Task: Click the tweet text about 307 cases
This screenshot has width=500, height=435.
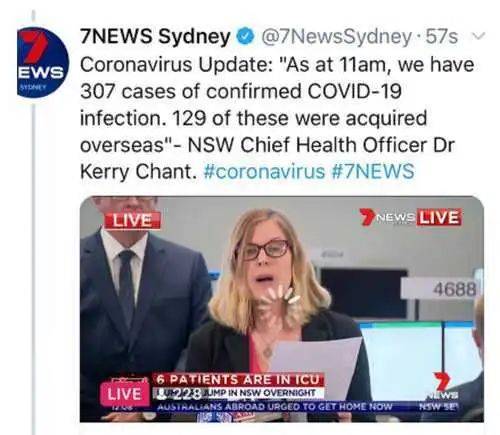Action: (x=277, y=118)
